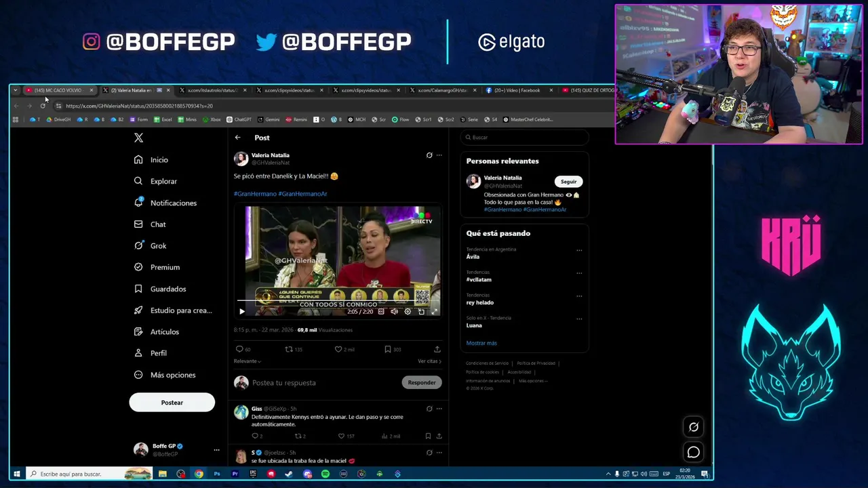Click Seguir for Valeria Natalia
Viewport: 868px width, 488px height.
pyautogui.click(x=569, y=182)
